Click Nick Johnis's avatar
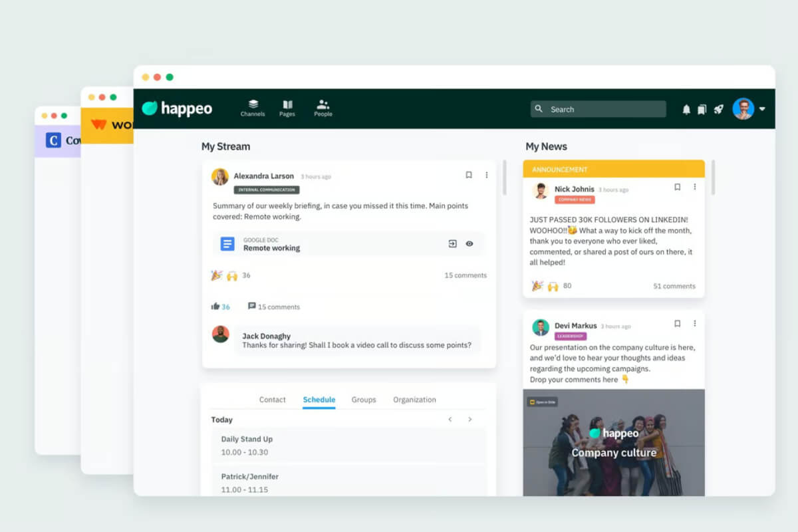This screenshot has width=798, height=532. click(x=541, y=191)
